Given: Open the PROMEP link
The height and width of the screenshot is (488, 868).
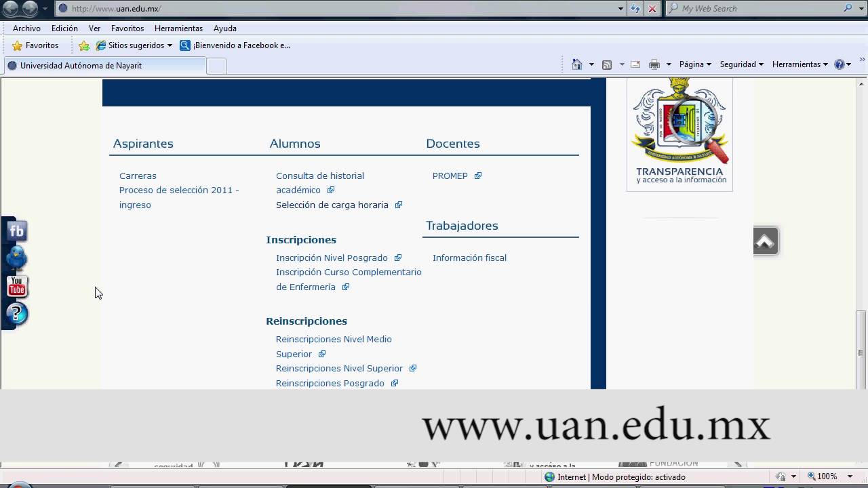Looking at the screenshot, I should pyautogui.click(x=450, y=176).
